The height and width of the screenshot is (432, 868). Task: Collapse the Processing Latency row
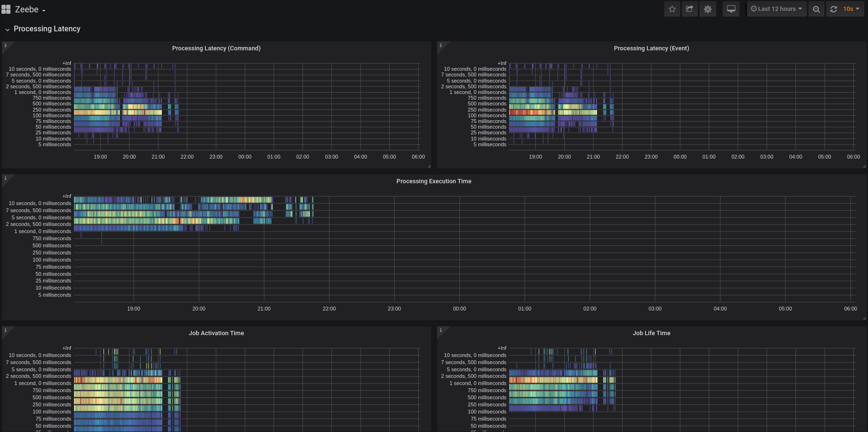tap(7, 29)
